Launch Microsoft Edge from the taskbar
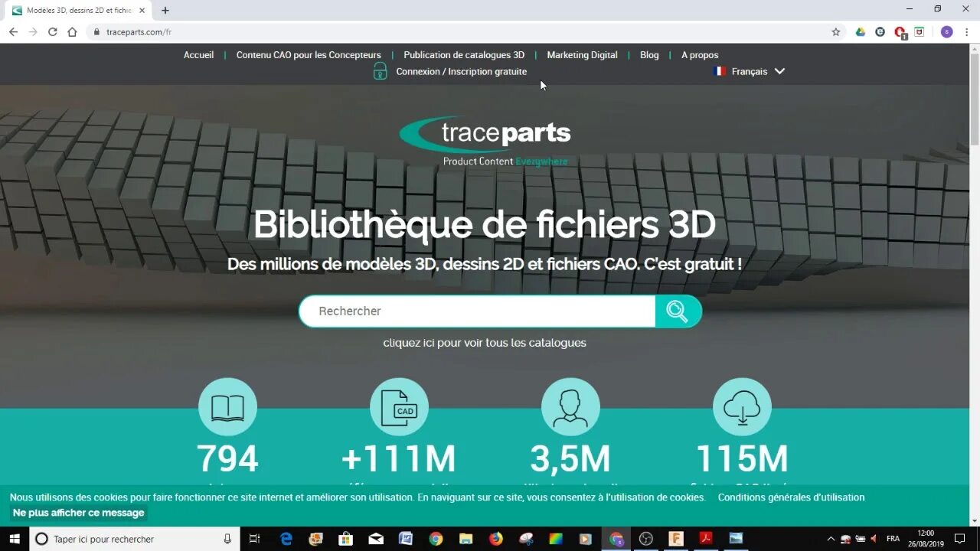Screen dimensions: 980x551 286,539
